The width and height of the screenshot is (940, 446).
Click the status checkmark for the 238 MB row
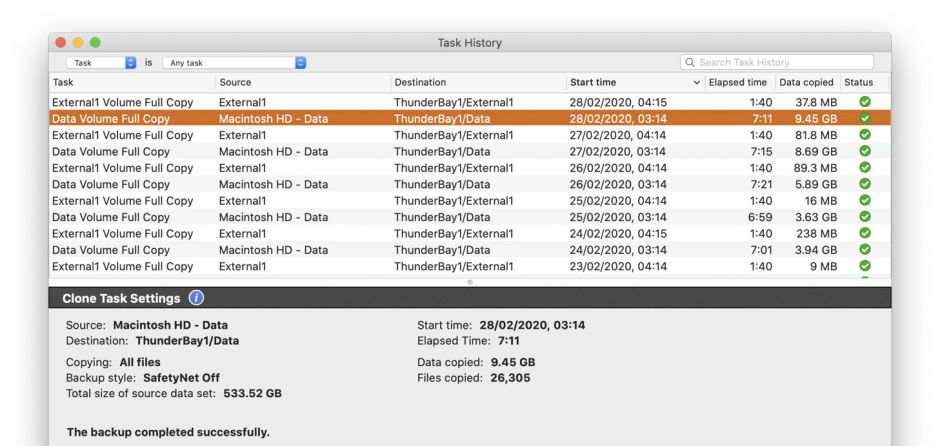tap(865, 233)
